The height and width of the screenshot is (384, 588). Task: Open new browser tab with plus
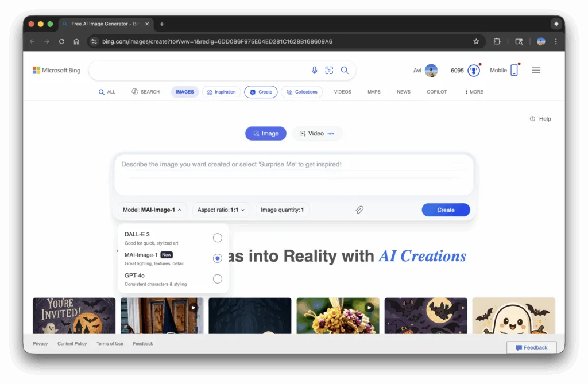[x=161, y=24]
